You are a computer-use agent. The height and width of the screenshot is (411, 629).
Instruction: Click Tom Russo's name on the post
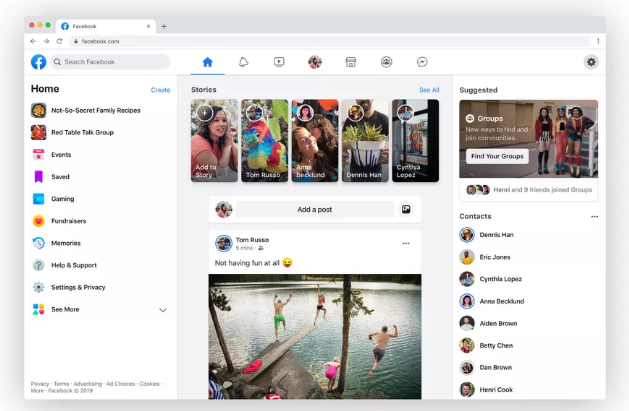pos(252,240)
